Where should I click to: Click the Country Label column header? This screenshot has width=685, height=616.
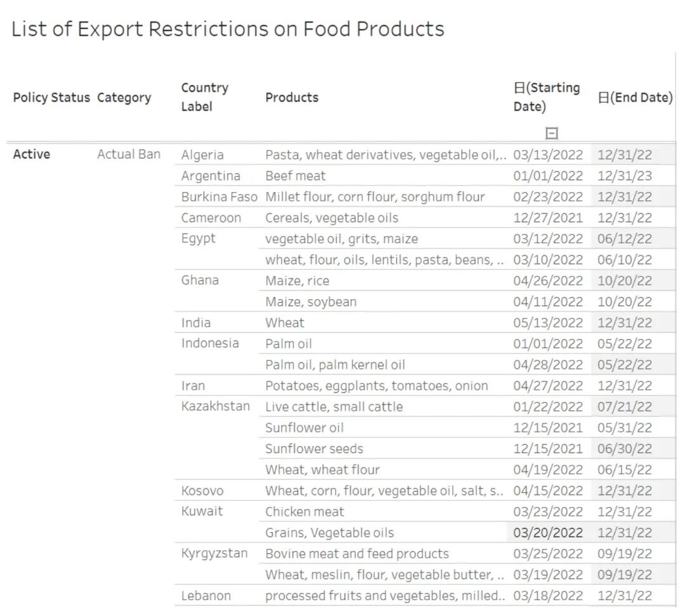click(204, 97)
